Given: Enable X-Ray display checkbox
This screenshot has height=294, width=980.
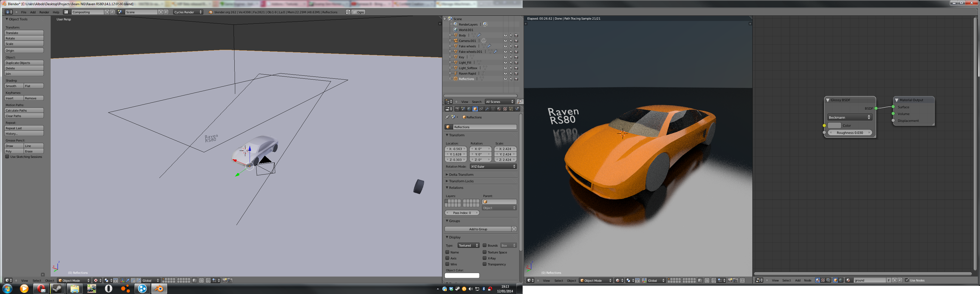Looking at the screenshot, I should coord(485,258).
